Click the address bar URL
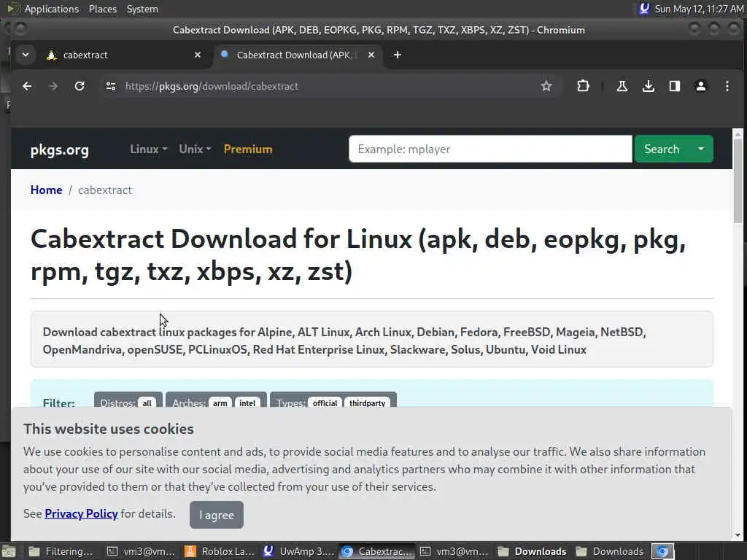The image size is (747, 560). click(x=212, y=86)
